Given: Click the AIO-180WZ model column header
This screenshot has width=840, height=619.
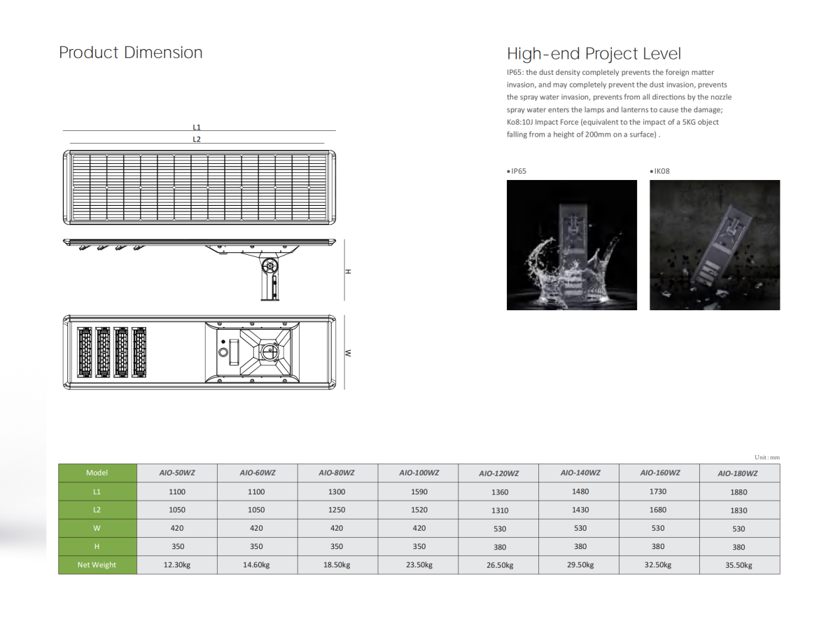Looking at the screenshot, I should pyautogui.click(x=738, y=473).
